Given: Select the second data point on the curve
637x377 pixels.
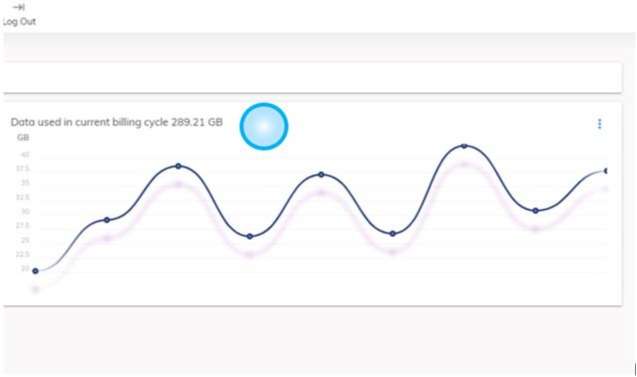Looking at the screenshot, I should coord(107,220).
